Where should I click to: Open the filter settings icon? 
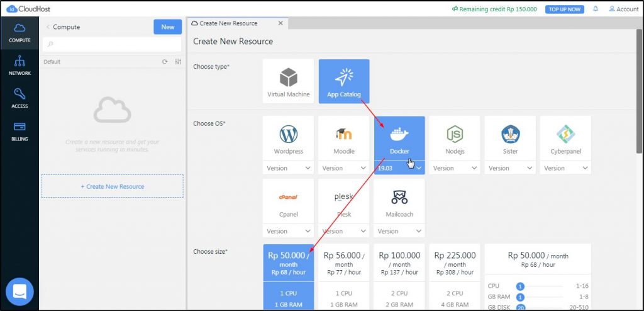point(178,62)
